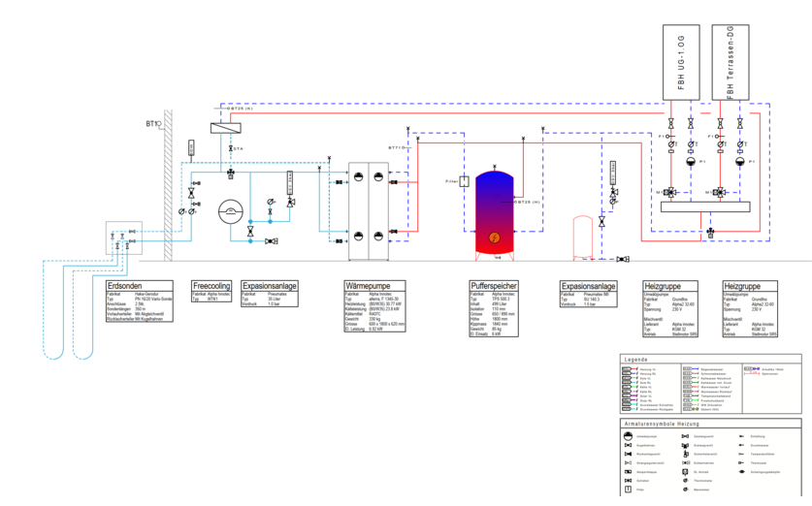Click the Schieber legend symbol
The width and height of the screenshot is (812, 506).
click(629, 481)
